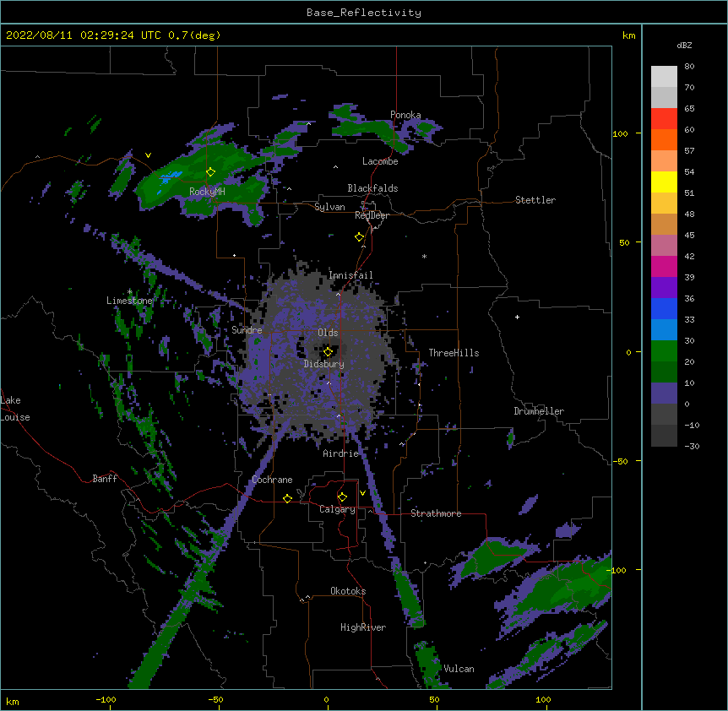The width and height of the screenshot is (728, 711).
Task: Click the yellow diamond marker below Cochrane
Action: tap(287, 498)
